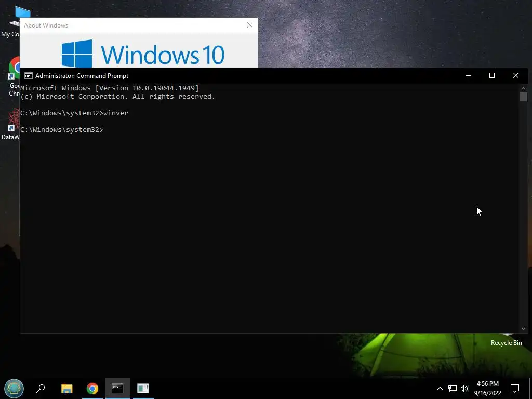The height and width of the screenshot is (399, 532).
Task: Close the About Windows dialog
Action: tap(250, 25)
